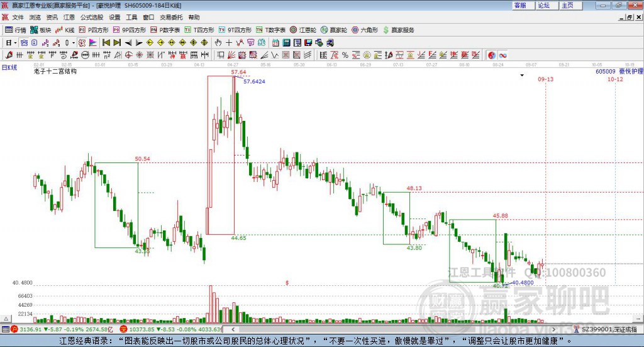Screen dimensions: 644x347
Task: Open the 9T四方形 tool
Action: (x=235, y=30)
